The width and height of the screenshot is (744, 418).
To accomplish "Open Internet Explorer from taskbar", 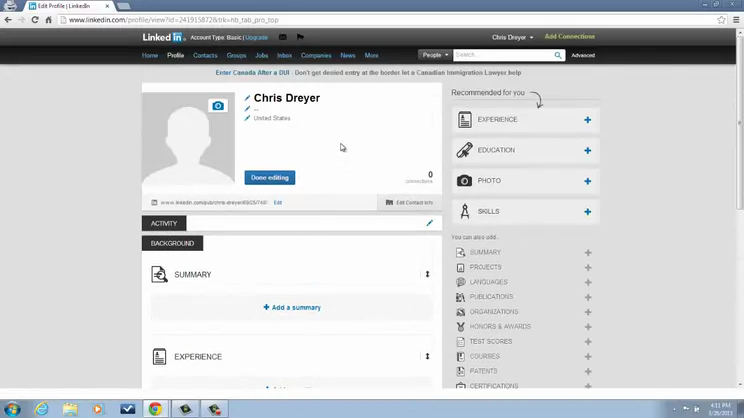I will [x=42, y=409].
